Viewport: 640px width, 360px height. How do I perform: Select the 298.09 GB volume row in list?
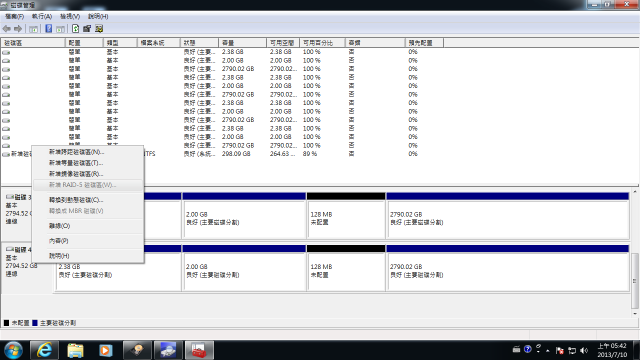(222, 154)
